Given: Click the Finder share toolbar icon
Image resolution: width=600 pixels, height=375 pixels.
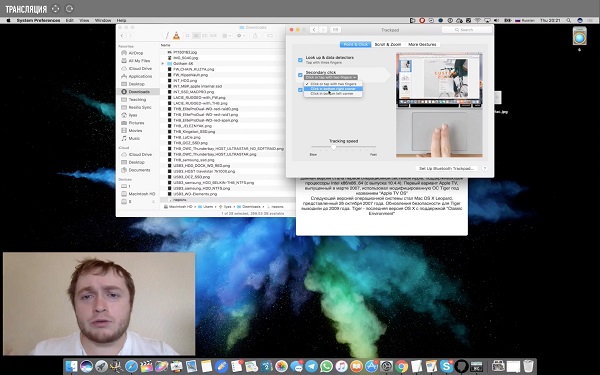Looking at the screenshot, I should point(255,36).
